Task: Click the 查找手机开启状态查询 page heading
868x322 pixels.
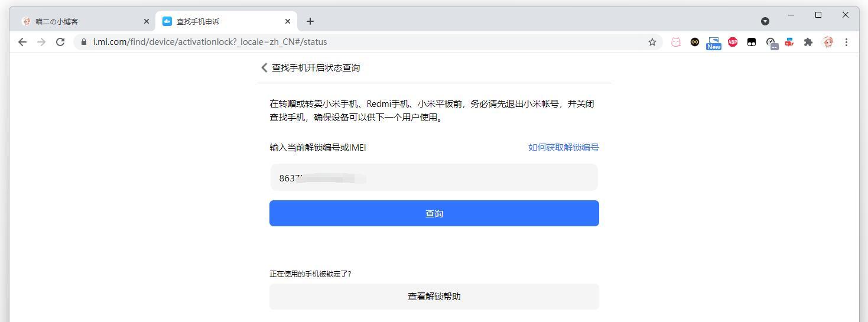Action: (x=316, y=68)
